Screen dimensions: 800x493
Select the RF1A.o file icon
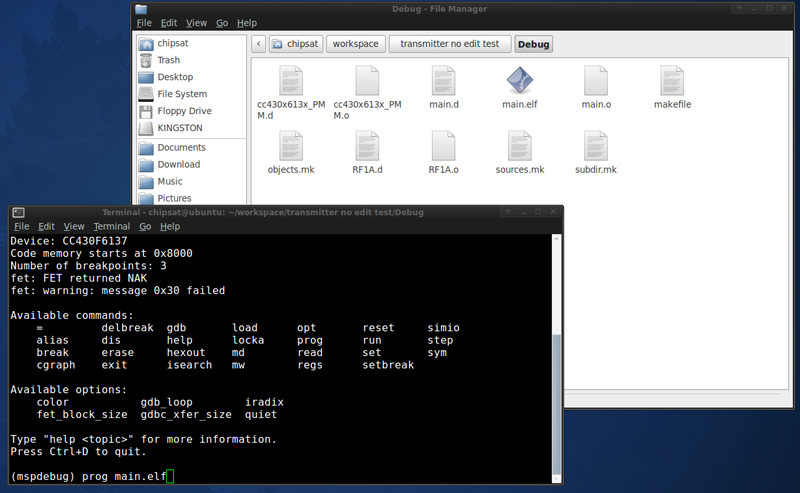(x=443, y=146)
